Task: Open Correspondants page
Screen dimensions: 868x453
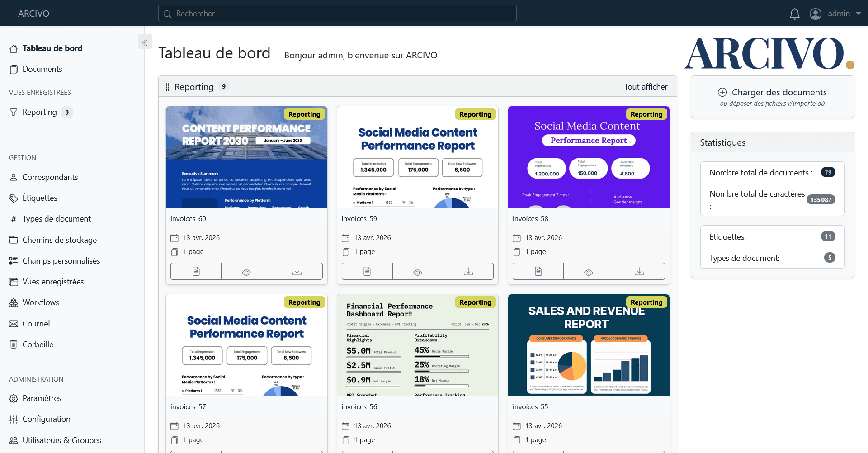Action: pyautogui.click(x=43, y=177)
